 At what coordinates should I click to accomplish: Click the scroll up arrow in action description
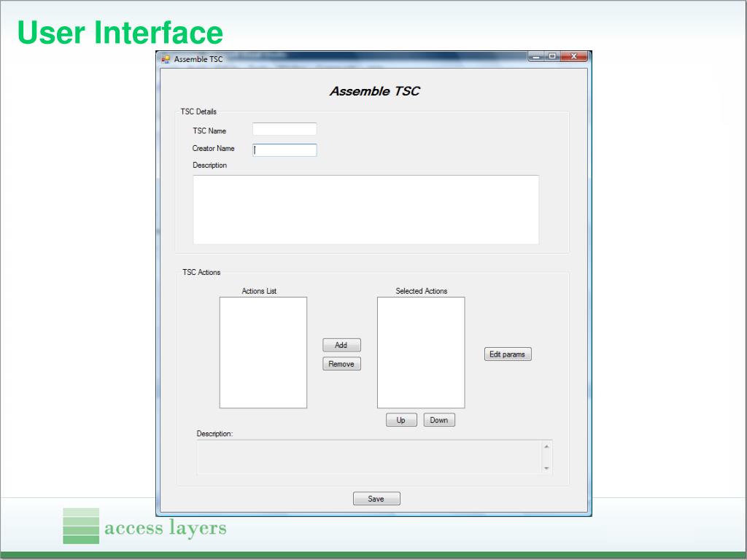[546, 447]
